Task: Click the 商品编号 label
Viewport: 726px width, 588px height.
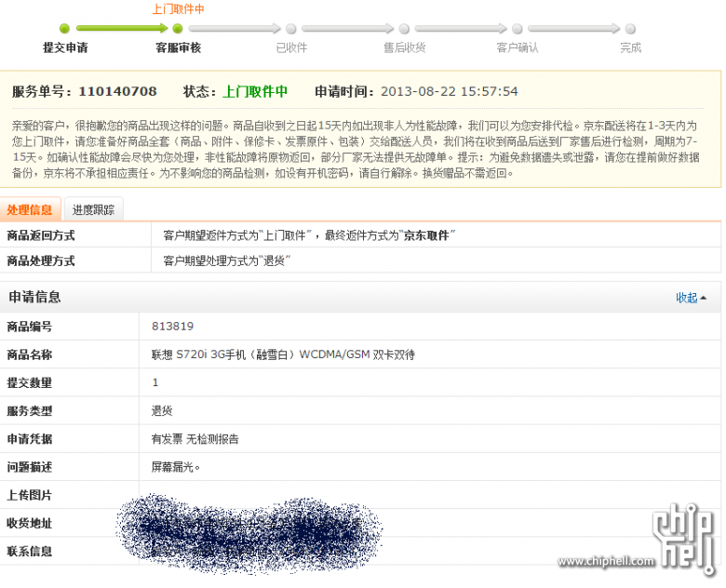Action: [x=29, y=327]
